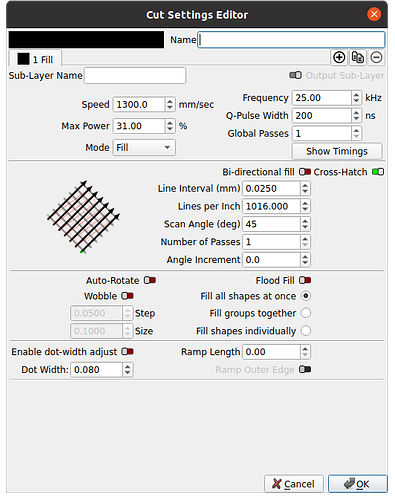Decrease Scan Angle using its down arrow
The image size is (395, 500).
click(x=305, y=227)
